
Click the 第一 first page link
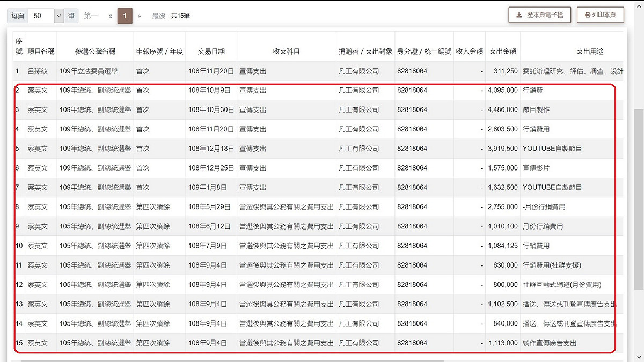click(91, 16)
